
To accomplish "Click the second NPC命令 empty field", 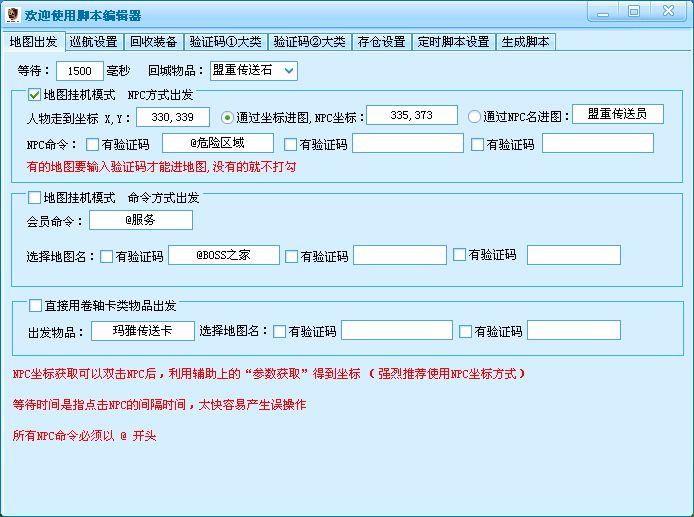I will click(408, 143).
